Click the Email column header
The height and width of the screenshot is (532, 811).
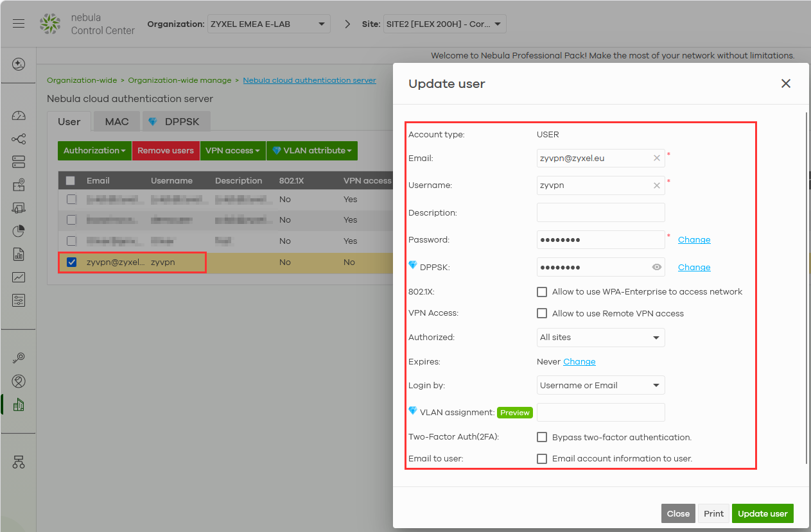(x=98, y=181)
